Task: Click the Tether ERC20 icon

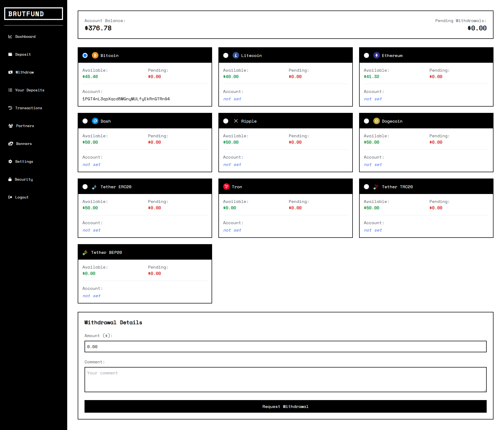Action: pos(94,187)
